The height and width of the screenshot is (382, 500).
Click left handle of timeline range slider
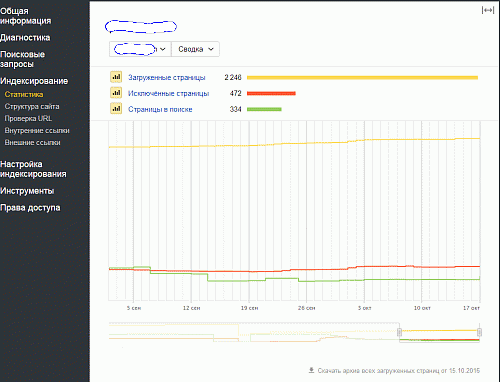[399, 332]
